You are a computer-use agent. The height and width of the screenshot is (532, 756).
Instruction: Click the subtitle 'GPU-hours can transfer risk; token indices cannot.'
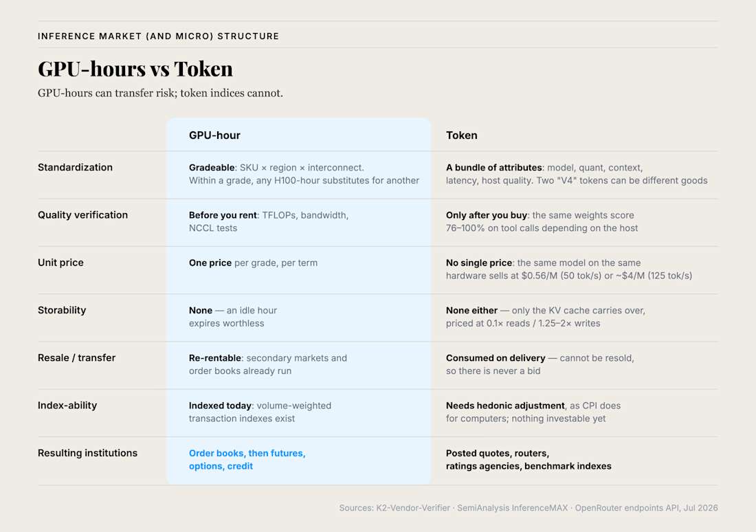coord(160,93)
